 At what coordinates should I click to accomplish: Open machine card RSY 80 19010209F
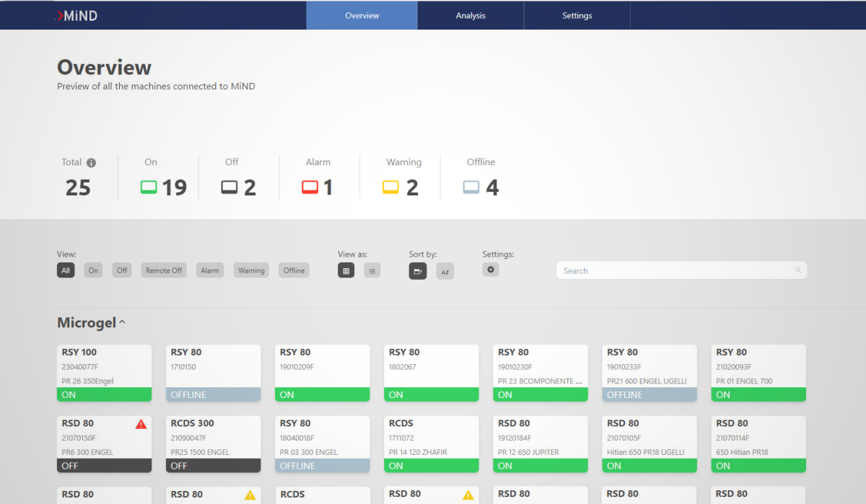pyautogui.click(x=323, y=373)
